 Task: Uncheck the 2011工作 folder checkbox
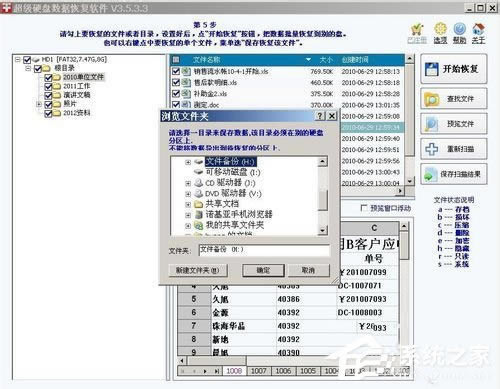(48, 86)
